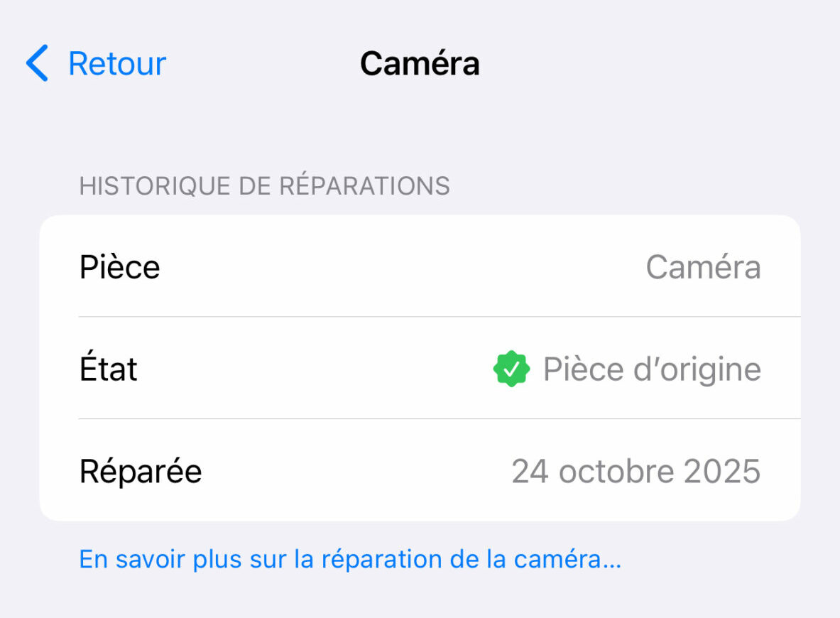840x618 pixels.
Task: Select the Réparée row label
Action: 141,472
